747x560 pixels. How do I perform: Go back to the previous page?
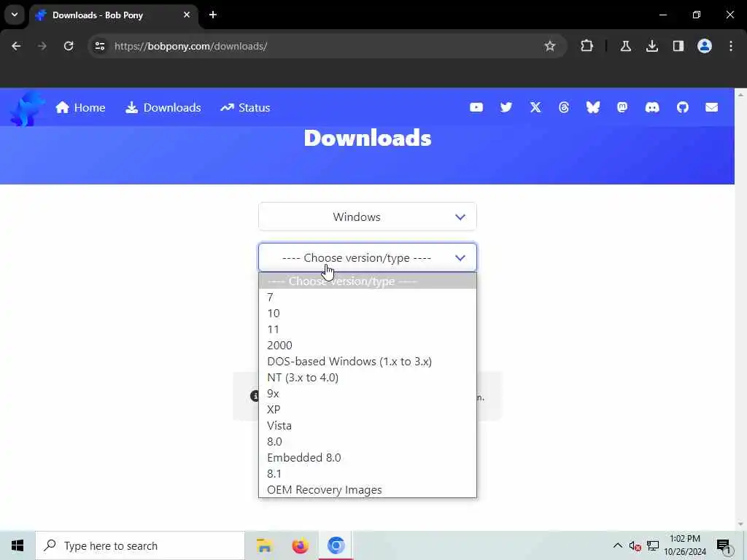[16, 46]
